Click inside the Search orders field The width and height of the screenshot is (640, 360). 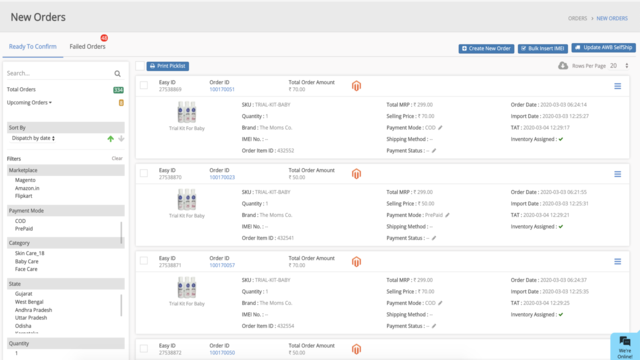click(x=59, y=73)
